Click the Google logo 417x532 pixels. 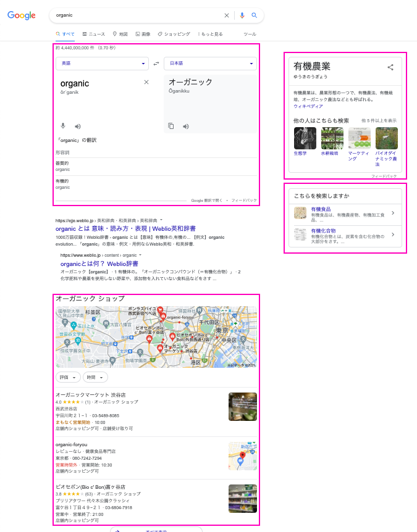coord(22,15)
